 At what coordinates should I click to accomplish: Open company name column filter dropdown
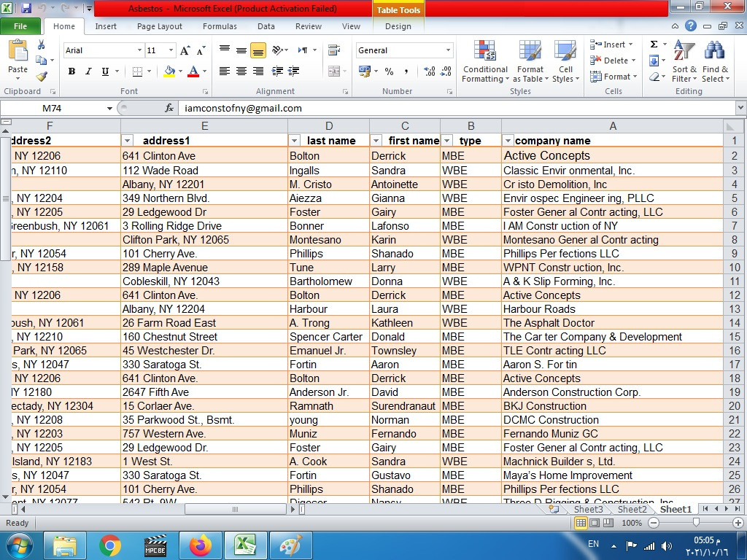(508, 141)
